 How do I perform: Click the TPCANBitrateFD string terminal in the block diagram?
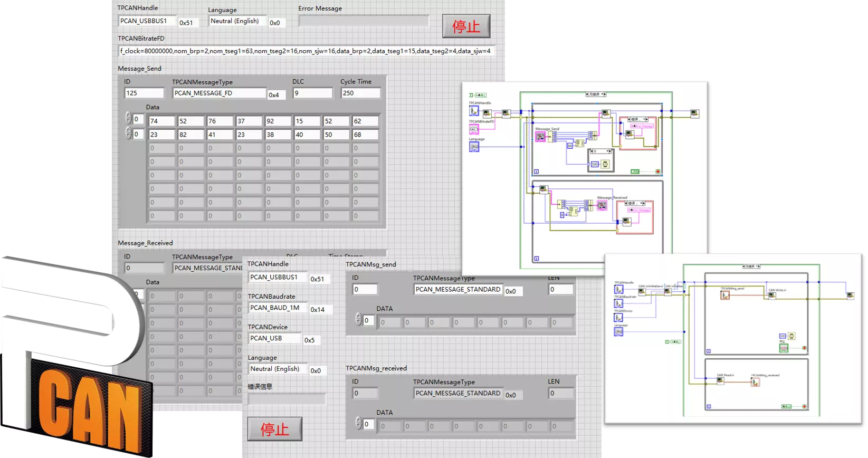(474, 129)
